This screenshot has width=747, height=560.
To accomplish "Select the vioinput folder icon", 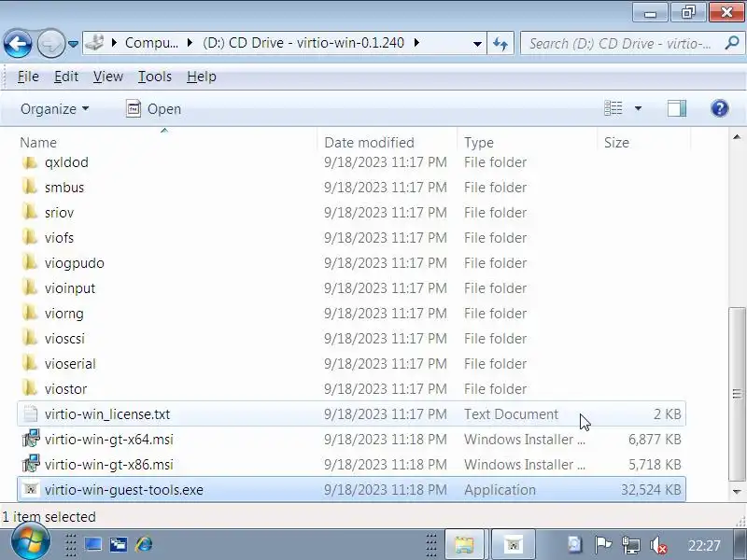I will click(30, 288).
